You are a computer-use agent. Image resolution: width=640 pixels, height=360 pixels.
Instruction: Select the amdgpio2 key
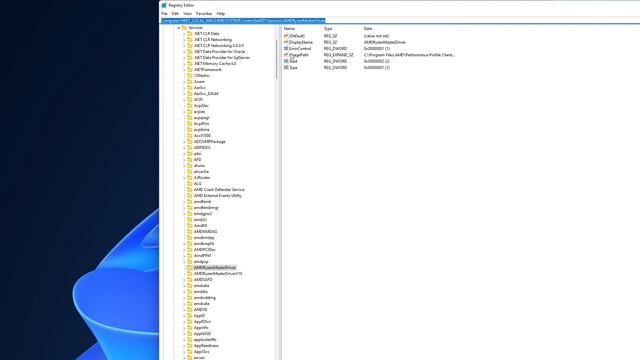203,213
